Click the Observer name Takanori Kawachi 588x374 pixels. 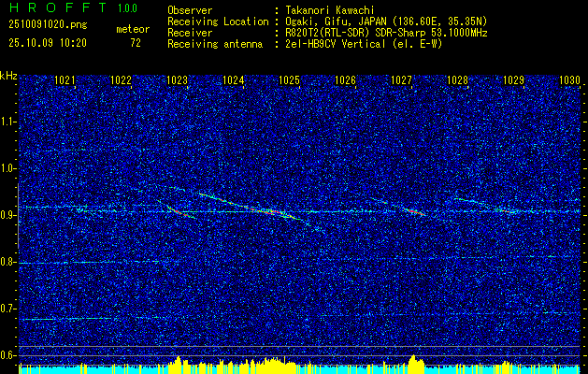pos(330,10)
